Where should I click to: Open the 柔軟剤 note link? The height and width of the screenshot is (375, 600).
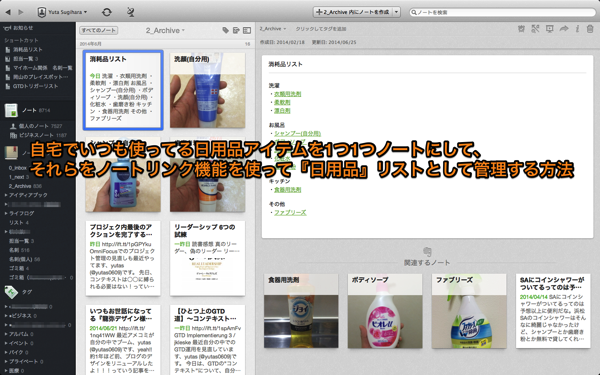pyautogui.click(x=282, y=102)
